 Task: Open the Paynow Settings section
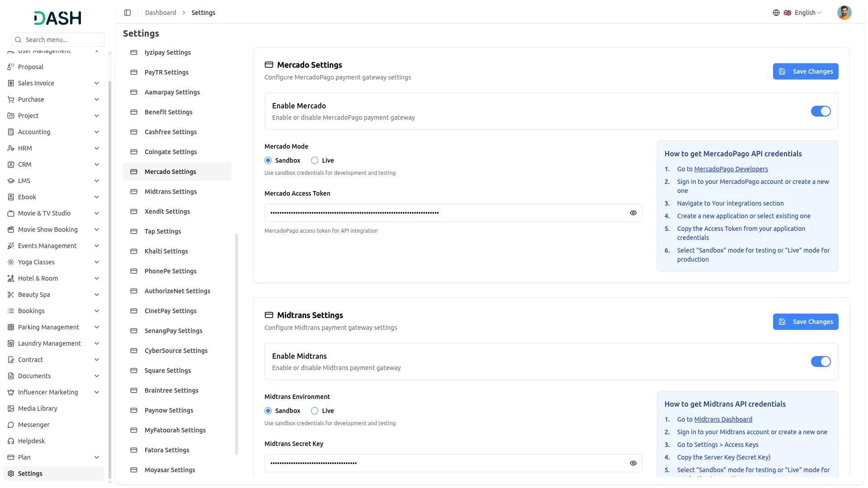(177, 410)
